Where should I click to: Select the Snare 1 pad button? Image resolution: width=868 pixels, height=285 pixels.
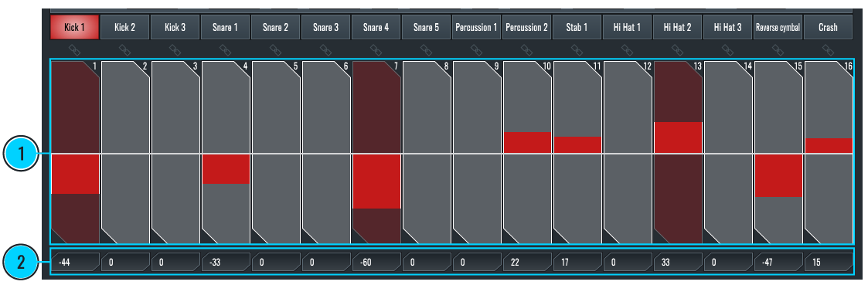point(225,27)
